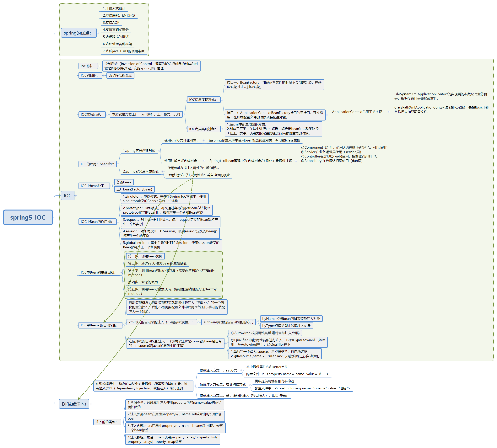
Task: Select the IOC的目的 topic
Action: (x=90, y=75)
